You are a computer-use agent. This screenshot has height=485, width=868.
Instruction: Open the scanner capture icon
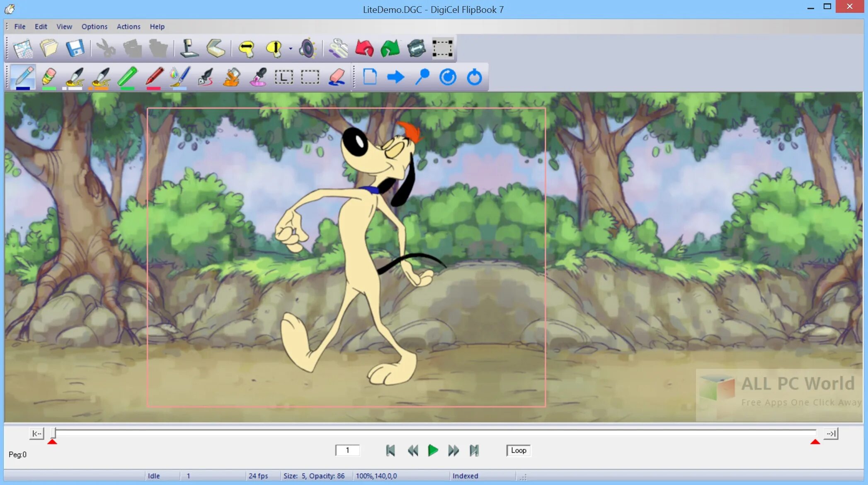point(216,49)
